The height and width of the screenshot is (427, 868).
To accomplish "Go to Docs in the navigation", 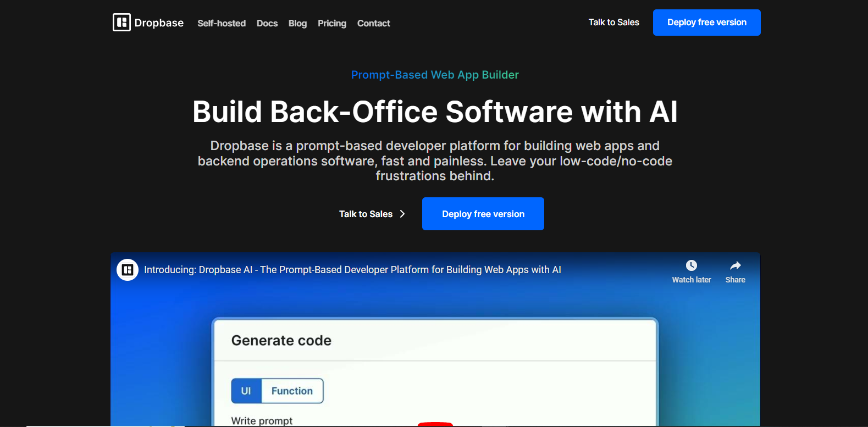I will pyautogui.click(x=267, y=23).
